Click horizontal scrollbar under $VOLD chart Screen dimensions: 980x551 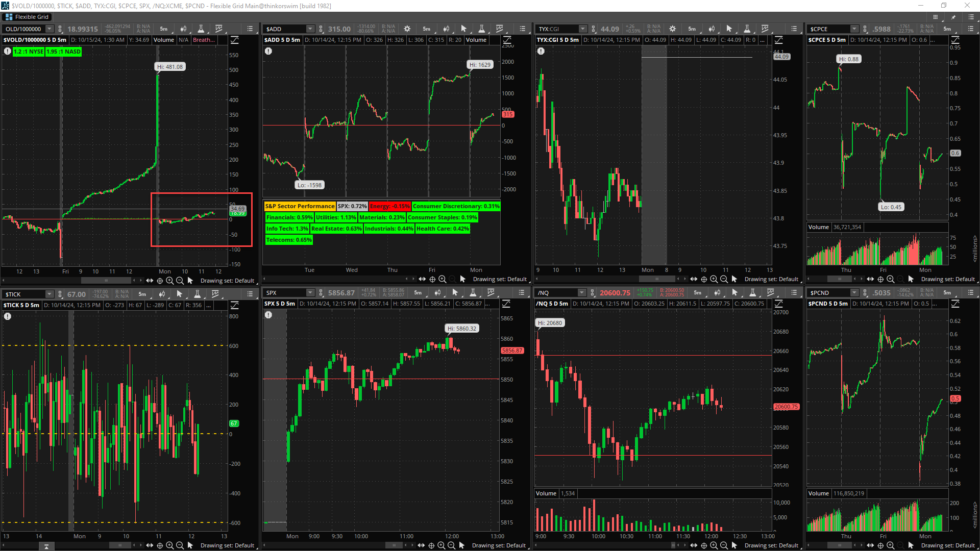(x=106, y=281)
